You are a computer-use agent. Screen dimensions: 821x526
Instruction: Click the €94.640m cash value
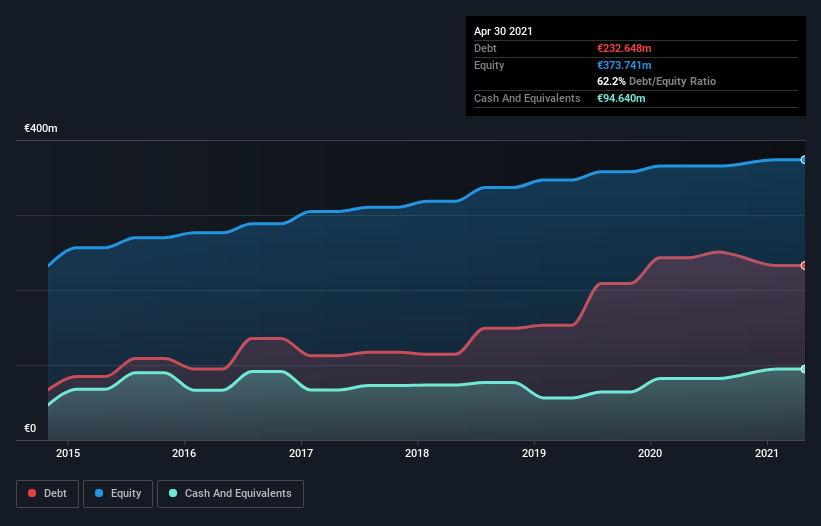click(621, 98)
